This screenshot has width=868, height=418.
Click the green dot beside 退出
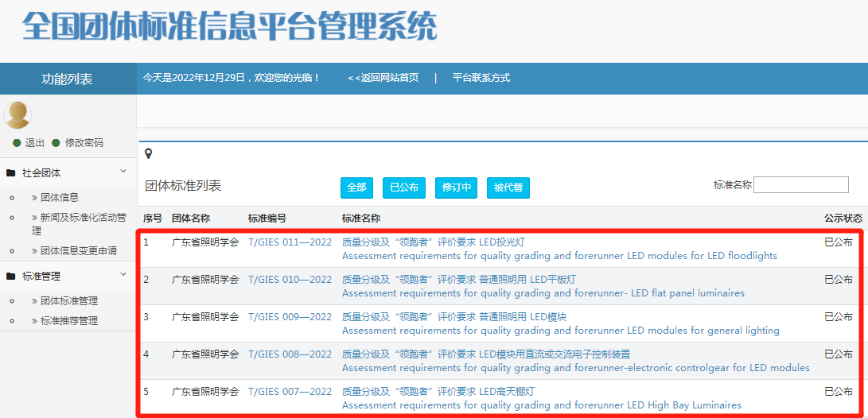[17, 143]
